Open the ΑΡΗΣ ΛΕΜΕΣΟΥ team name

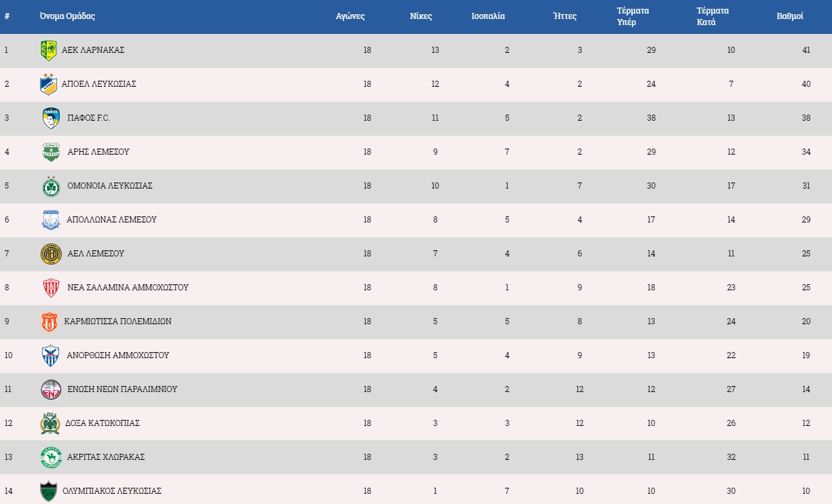tap(98, 152)
